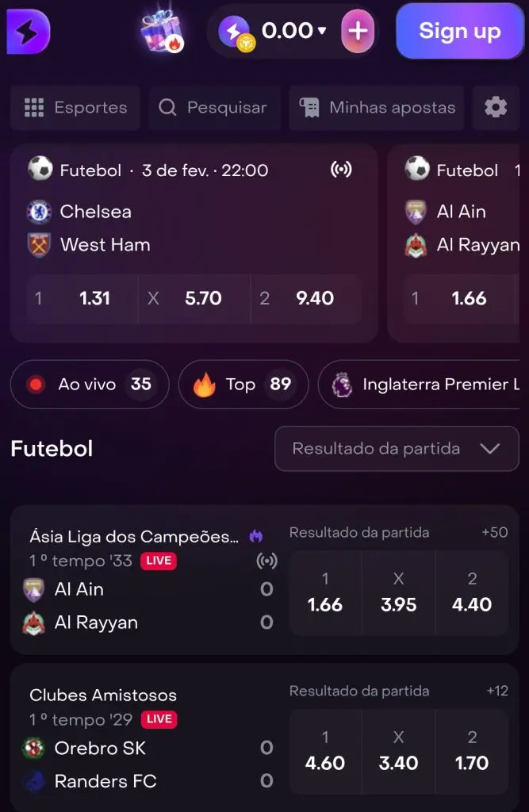This screenshot has width=529, height=812.
Task: Toggle the Ao vivo live filter
Action: [x=89, y=384]
